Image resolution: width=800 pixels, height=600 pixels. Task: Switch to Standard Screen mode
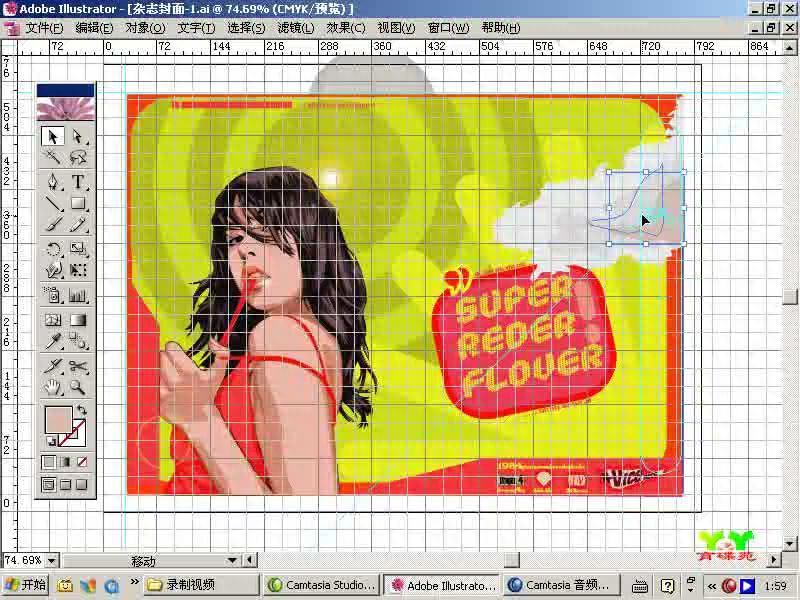pyautogui.click(x=48, y=485)
